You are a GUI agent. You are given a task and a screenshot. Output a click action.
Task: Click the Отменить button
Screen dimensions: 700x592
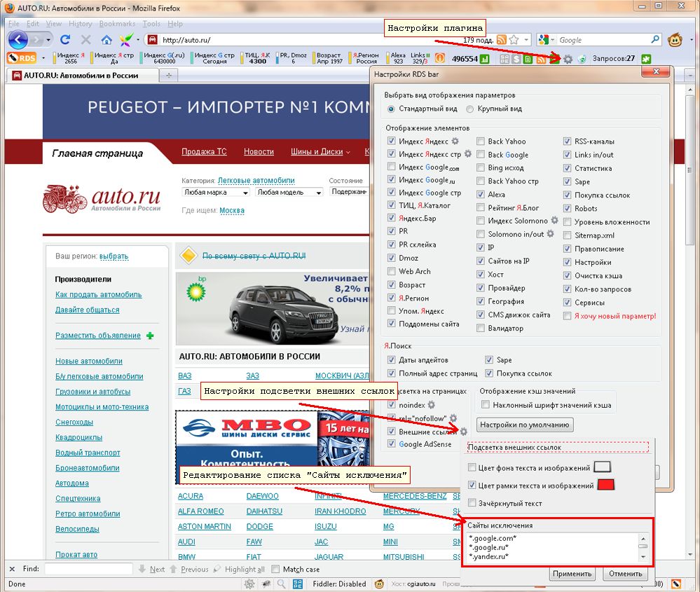tap(625, 574)
